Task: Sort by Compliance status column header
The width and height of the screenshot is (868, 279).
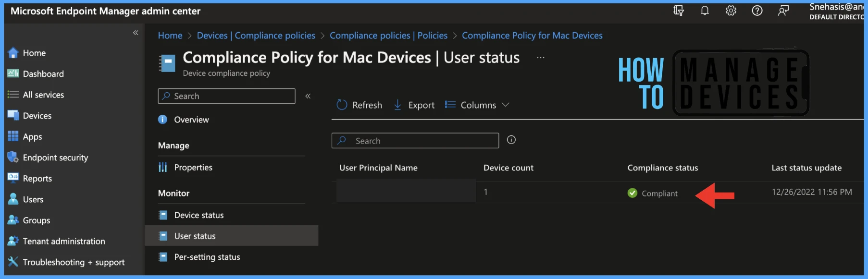Action: click(663, 168)
